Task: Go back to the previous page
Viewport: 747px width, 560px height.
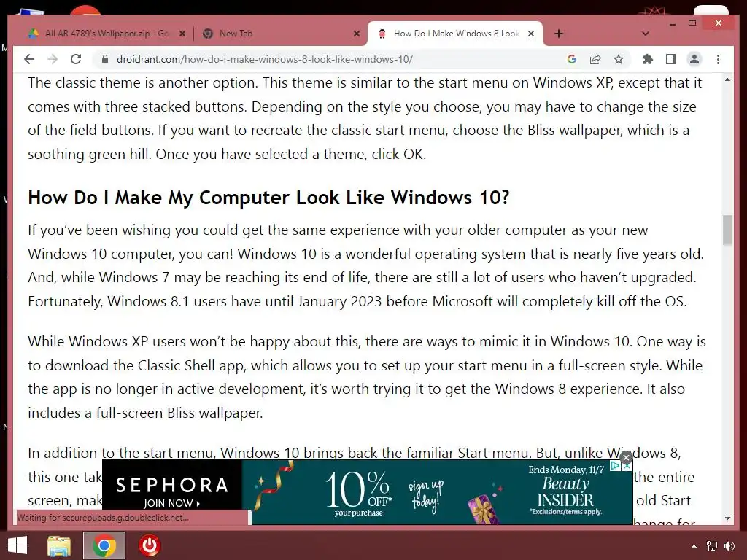Action: 29,59
